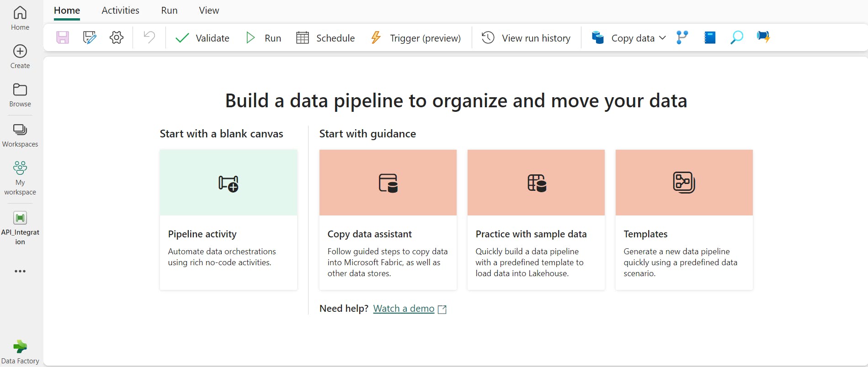Switch to the Activities tab
Screen dimensions: 868x367
point(120,10)
